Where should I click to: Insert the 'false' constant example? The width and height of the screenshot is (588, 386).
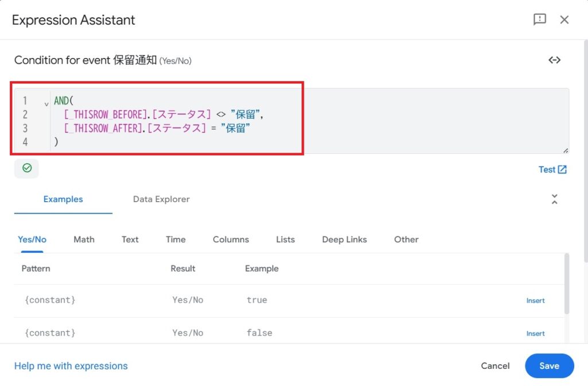[x=535, y=333]
